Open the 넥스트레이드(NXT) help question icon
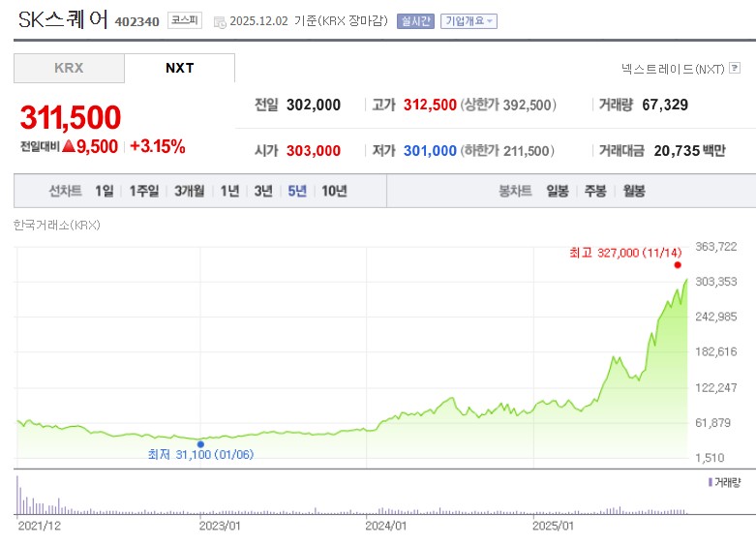Image resolution: width=756 pixels, height=545 pixels. [735, 68]
